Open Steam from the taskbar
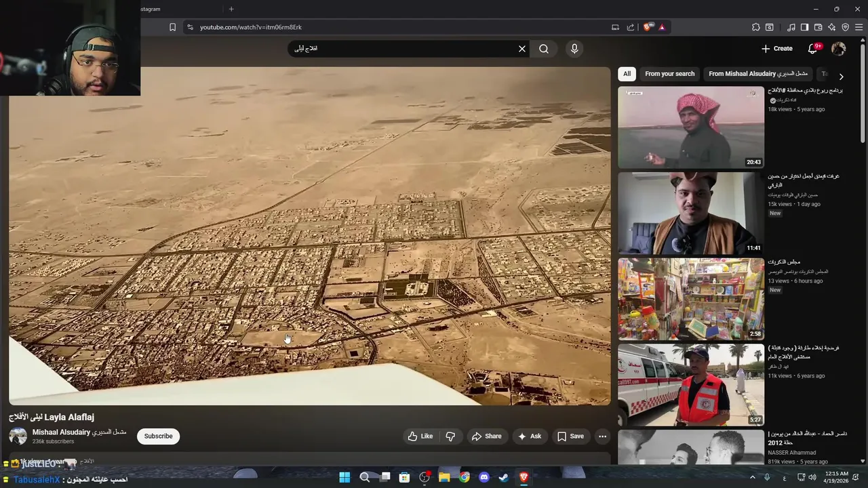Viewport: 868px width, 488px height. click(x=504, y=477)
